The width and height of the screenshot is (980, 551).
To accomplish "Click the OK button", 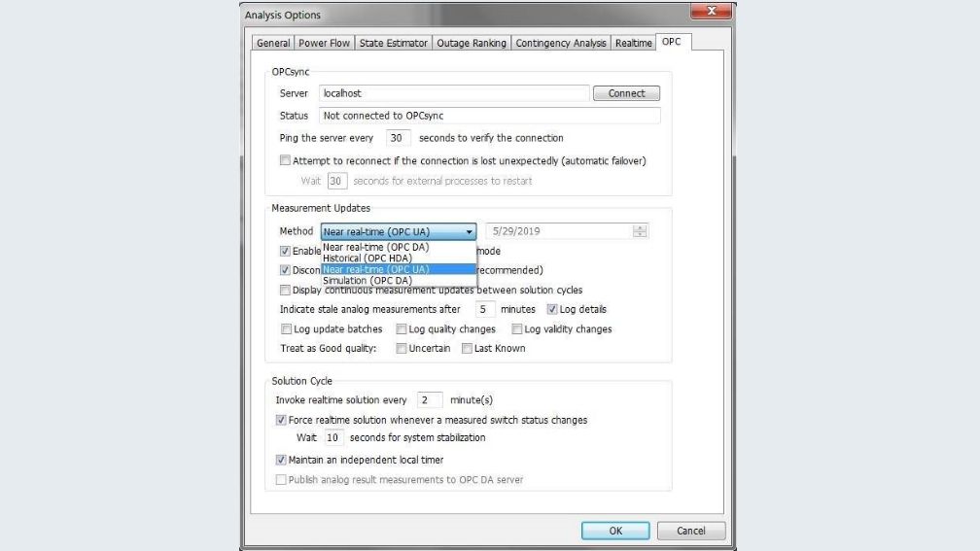I will point(615,531).
